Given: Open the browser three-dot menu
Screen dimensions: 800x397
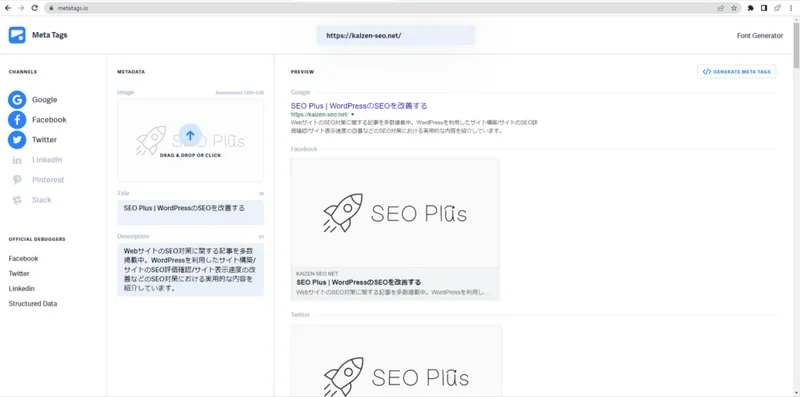Looking at the screenshot, I should (x=791, y=8).
